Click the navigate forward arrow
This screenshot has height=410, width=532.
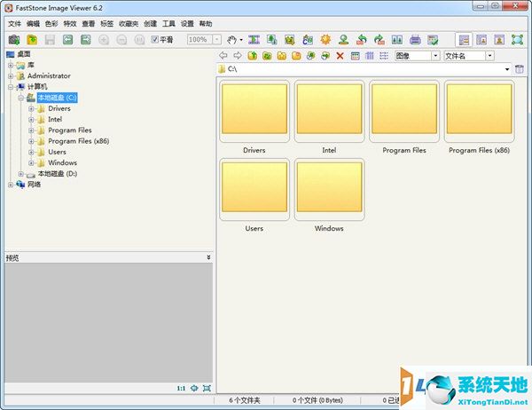(238, 55)
